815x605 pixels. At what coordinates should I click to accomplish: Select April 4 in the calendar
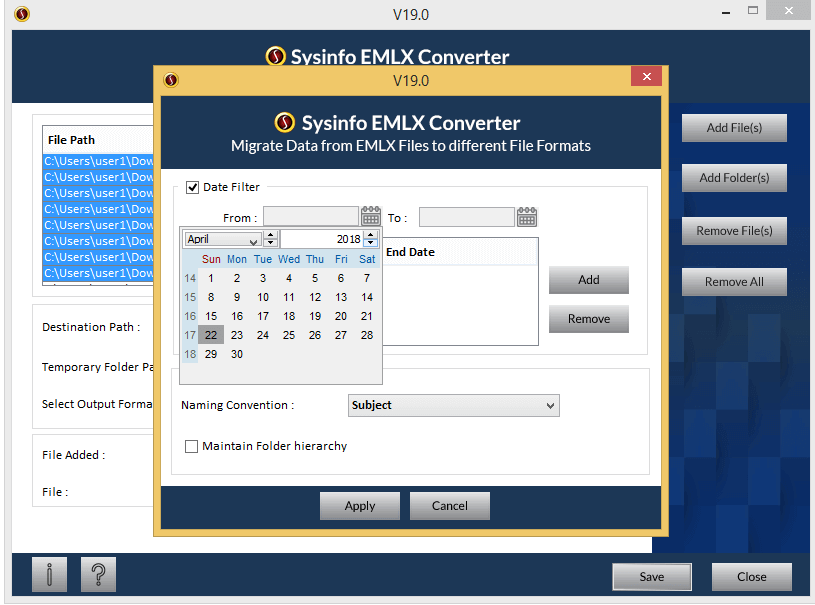coord(289,278)
